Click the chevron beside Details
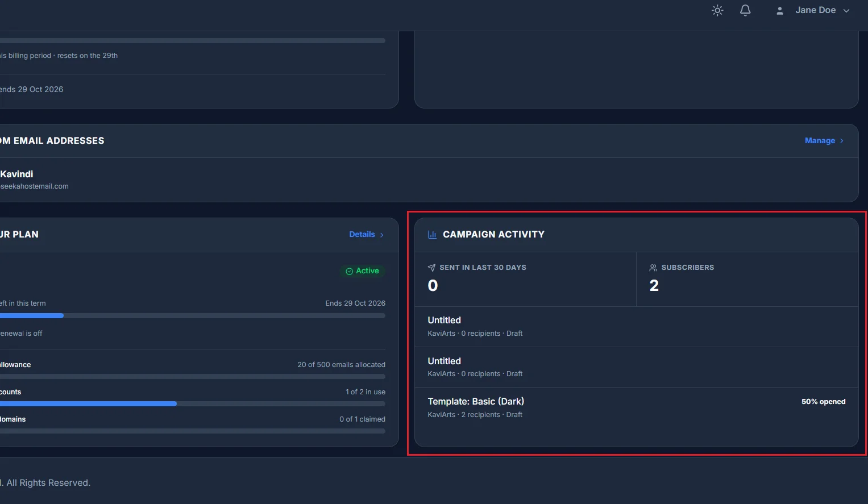This screenshot has height=504, width=868. (382, 235)
